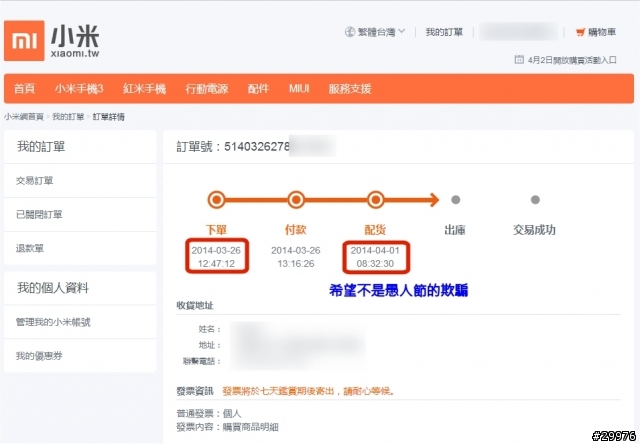
Task: Open 行動電源 menu item
Action: click(x=207, y=88)
